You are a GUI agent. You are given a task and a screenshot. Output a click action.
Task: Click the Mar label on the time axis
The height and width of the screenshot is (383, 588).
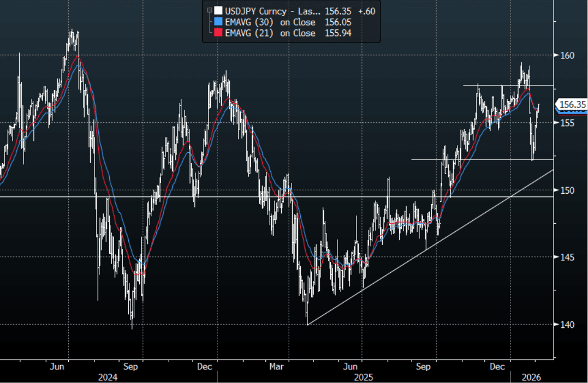(x=277, y=367)
